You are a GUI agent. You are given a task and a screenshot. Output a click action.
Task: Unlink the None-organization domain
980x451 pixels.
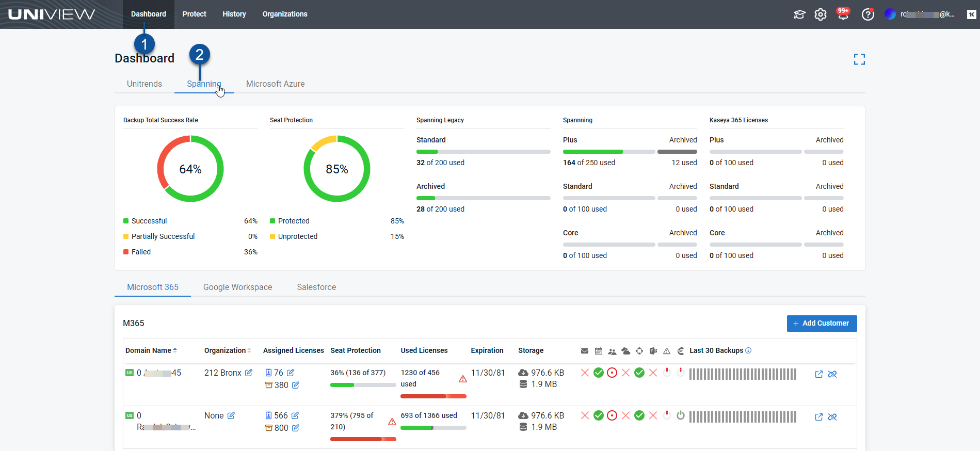[x=832, y=417]
